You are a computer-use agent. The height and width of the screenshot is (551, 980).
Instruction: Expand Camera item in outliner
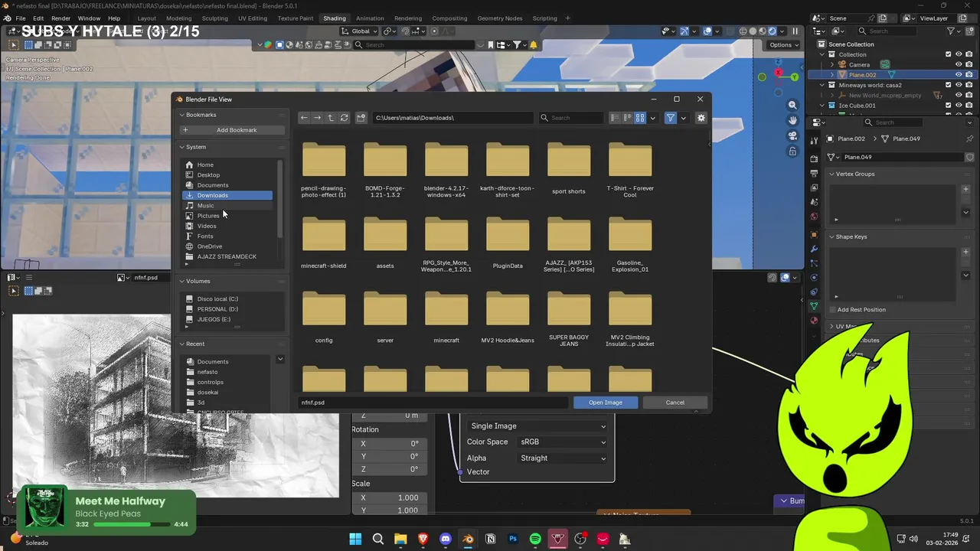tap(832, 65)
